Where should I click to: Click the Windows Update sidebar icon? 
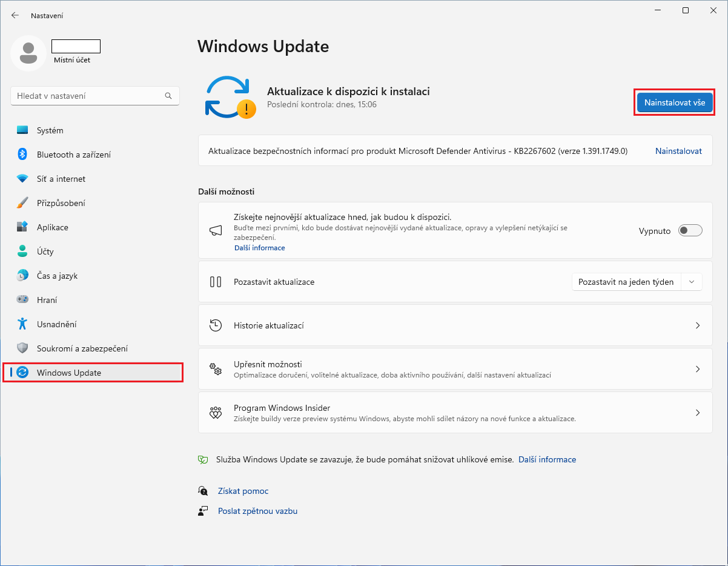22,373
